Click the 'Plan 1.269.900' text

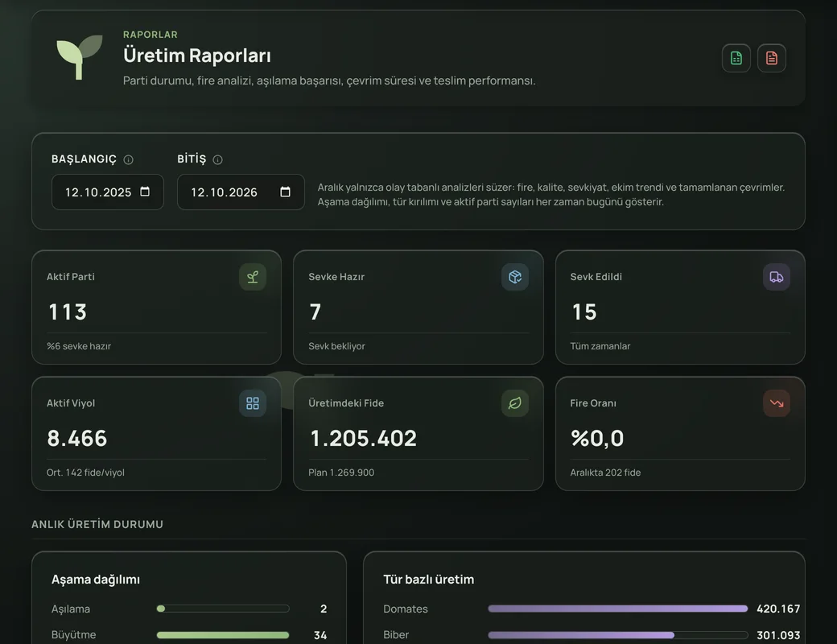(x=341, y=473)
